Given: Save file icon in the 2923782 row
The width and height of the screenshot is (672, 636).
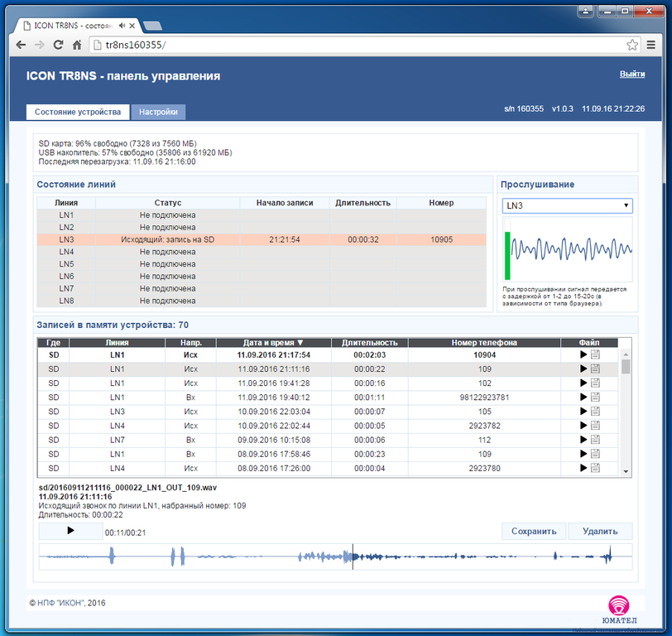Looking at the screenshot, I should [x=595, y=426].
